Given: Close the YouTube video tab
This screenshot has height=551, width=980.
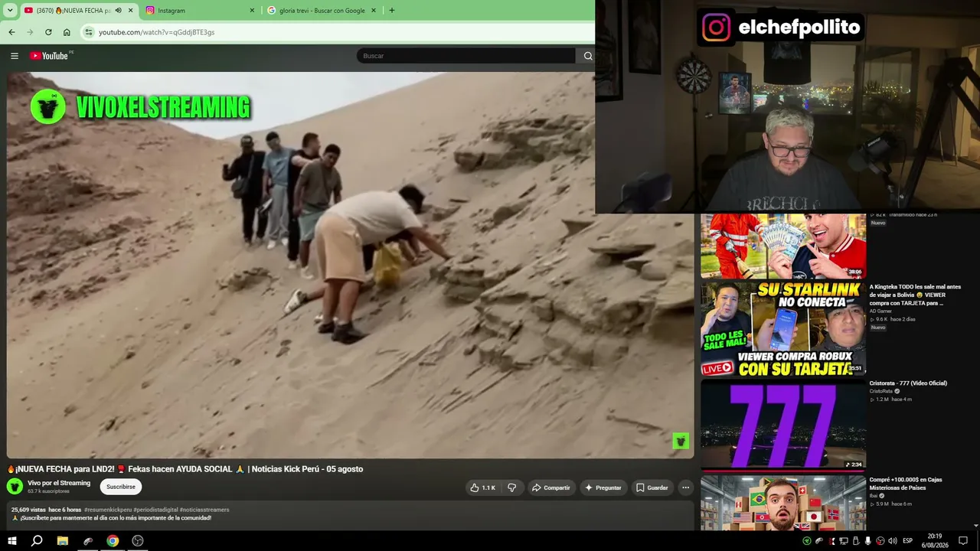Looking at the screenshot, I should (130, 11).
